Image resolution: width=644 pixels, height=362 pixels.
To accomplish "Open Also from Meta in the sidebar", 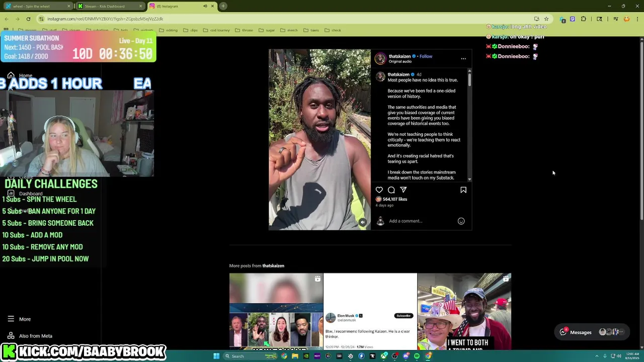I will [x=30, y=336].
